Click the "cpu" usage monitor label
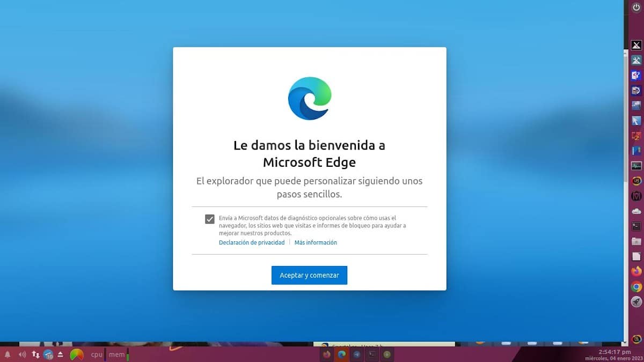The image size is (644, 362). [96, 354]
